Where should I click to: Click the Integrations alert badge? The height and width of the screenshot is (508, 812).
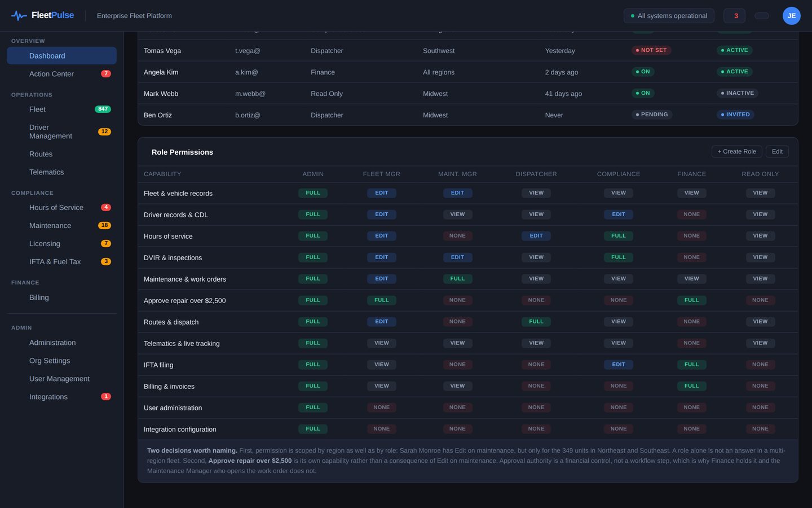105,396
